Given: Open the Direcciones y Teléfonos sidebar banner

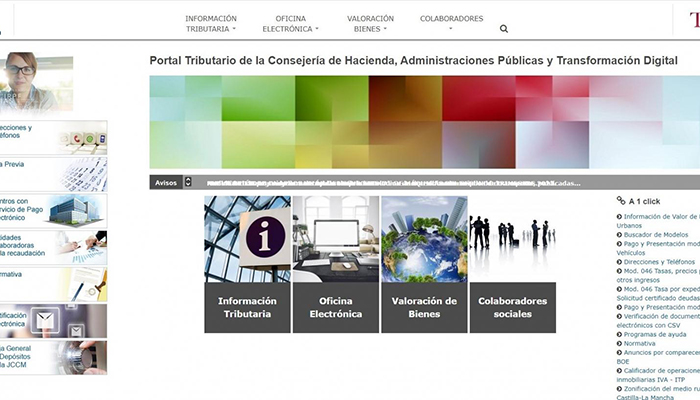Looking at the screenshot, I should click(53, 138).
